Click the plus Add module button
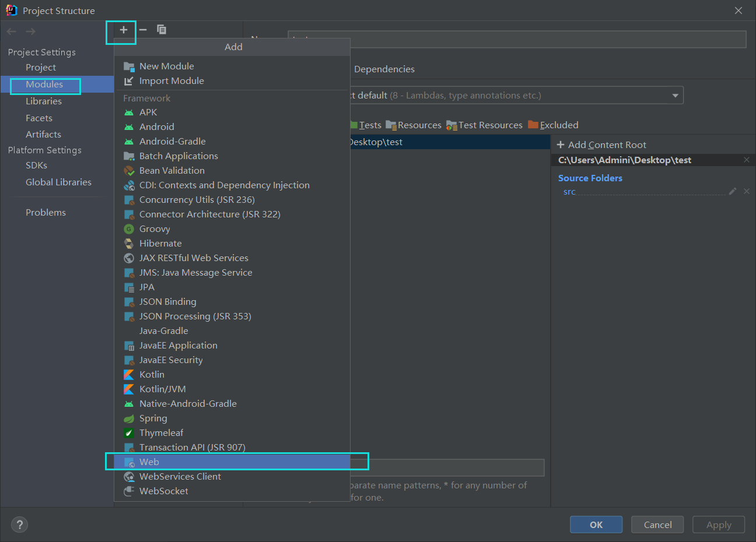 tap(123, 30)
